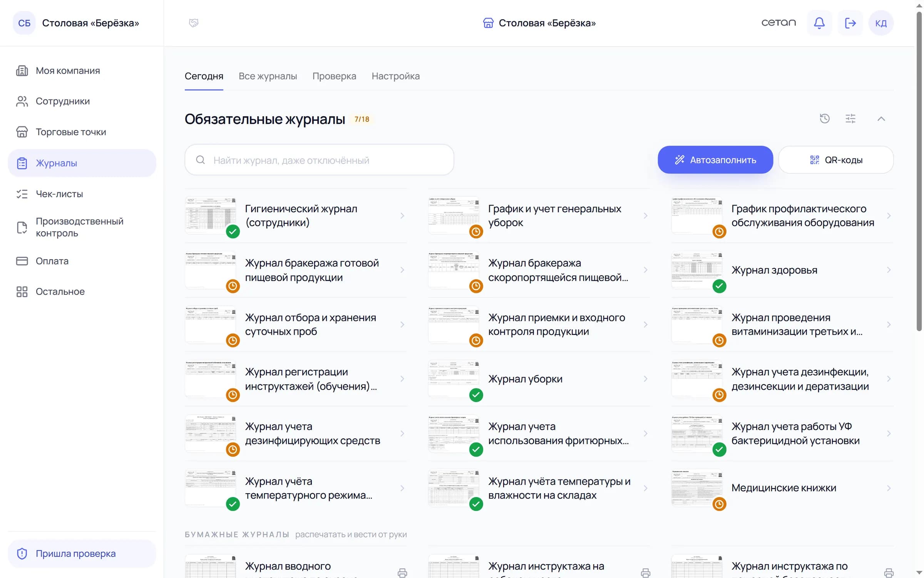
Task: Click pending clock badge on Медицинские книжки
Action: (x=719, y=504)
